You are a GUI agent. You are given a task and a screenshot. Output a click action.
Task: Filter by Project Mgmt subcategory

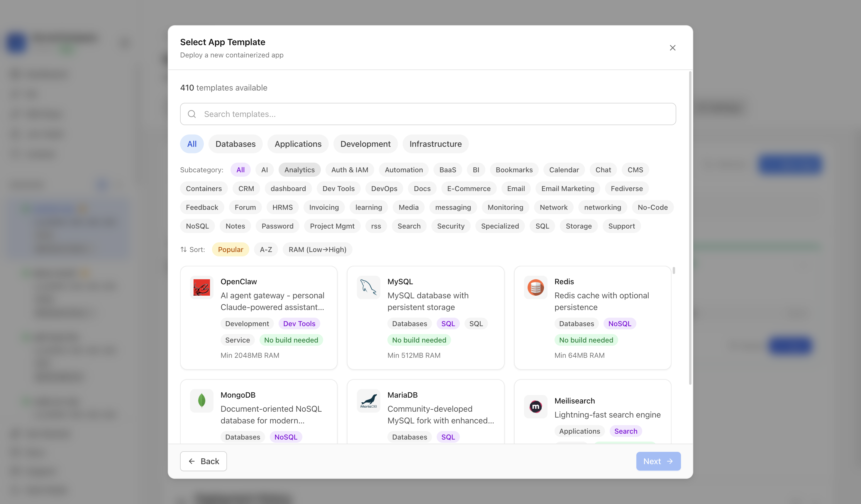click(x=332, y=226)
